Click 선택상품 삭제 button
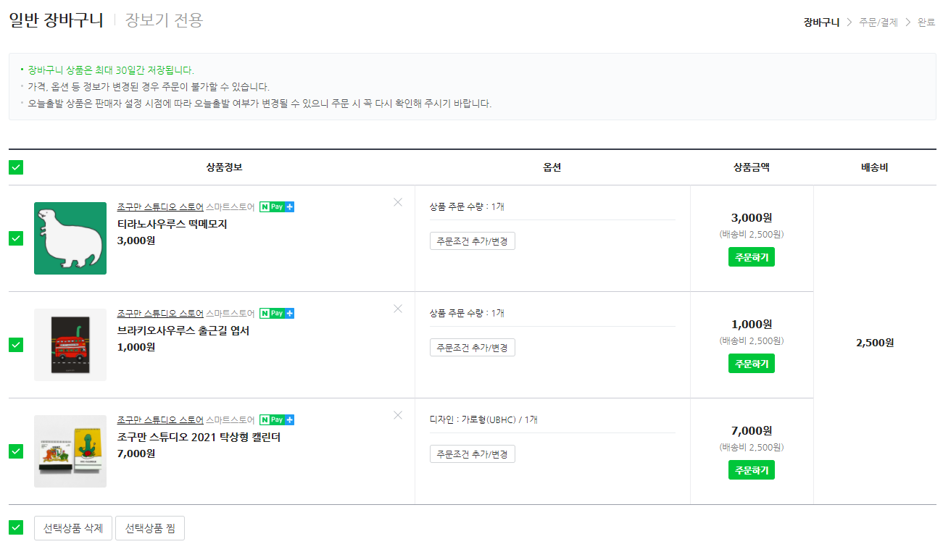This screenshot has height=560, width=943. tap(73, 527)
